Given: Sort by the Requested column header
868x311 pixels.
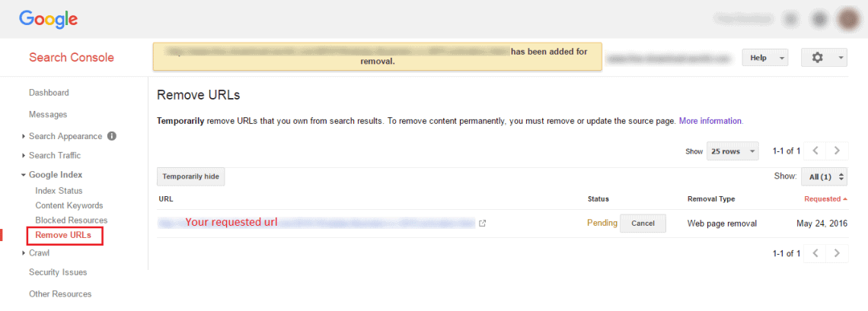Looking at the screenshot, I should point(825,199).
